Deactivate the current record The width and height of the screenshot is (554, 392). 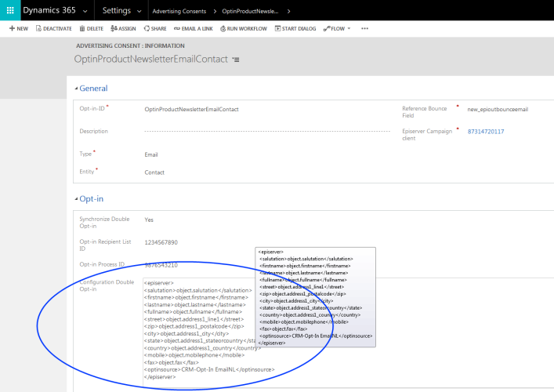click(x=53, y=28)
